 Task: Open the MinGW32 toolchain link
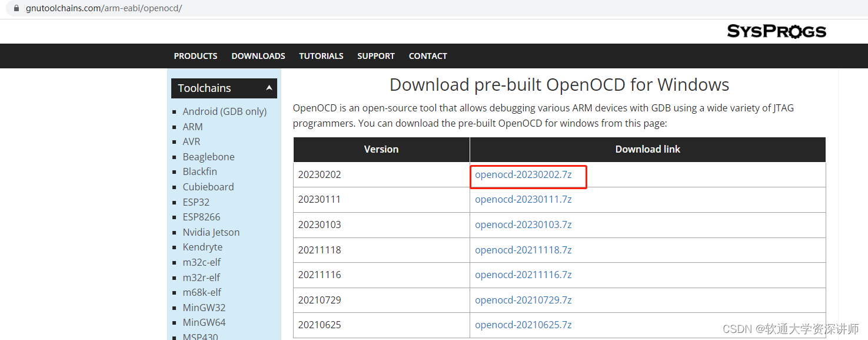pos(204,308)
